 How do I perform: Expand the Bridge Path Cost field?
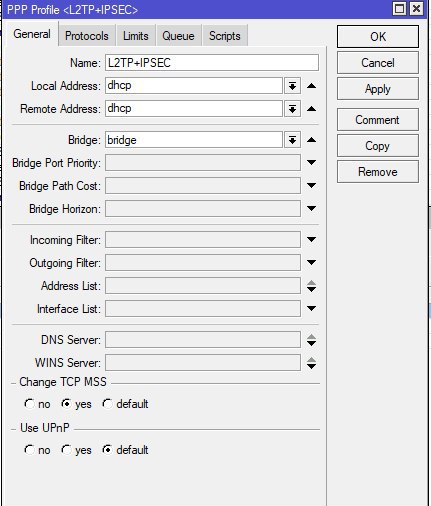coord(311,186)
